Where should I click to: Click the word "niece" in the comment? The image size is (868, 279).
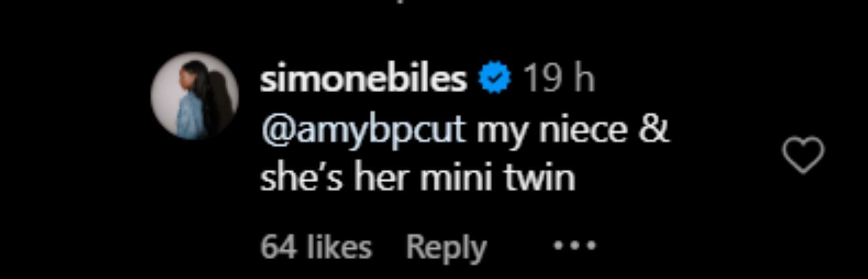tap(583, 130)
